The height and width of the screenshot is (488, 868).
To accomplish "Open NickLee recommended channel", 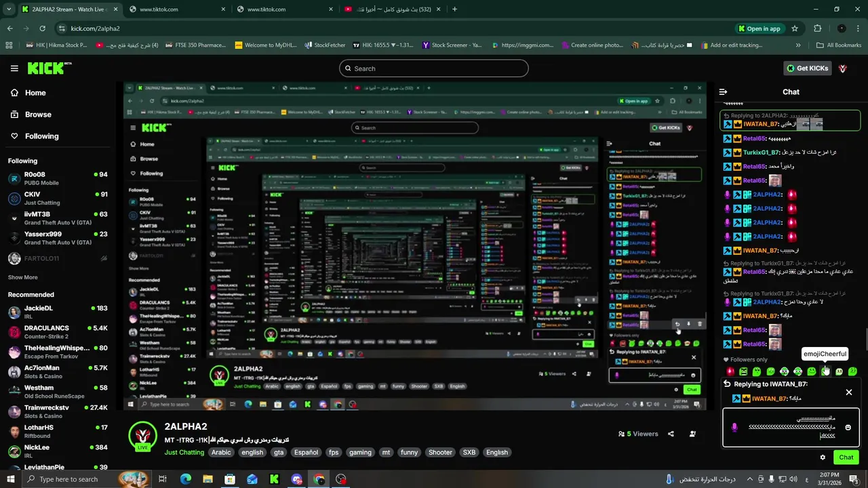I will 58,451.
